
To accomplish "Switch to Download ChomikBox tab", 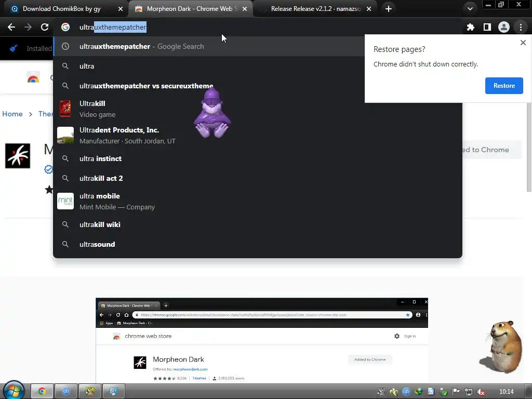I will [64, 9].
